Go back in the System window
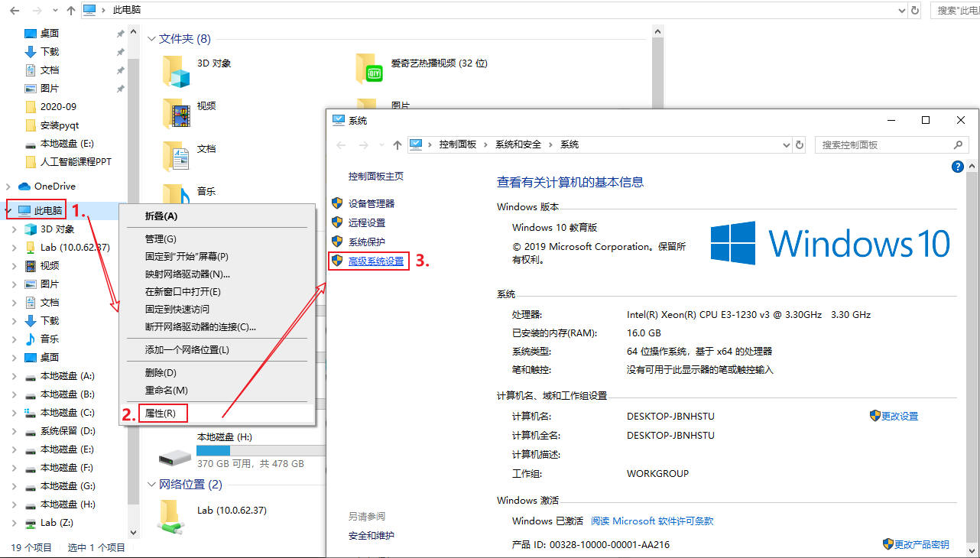This screenshot has width=980, height=558. tap(341, 144)
